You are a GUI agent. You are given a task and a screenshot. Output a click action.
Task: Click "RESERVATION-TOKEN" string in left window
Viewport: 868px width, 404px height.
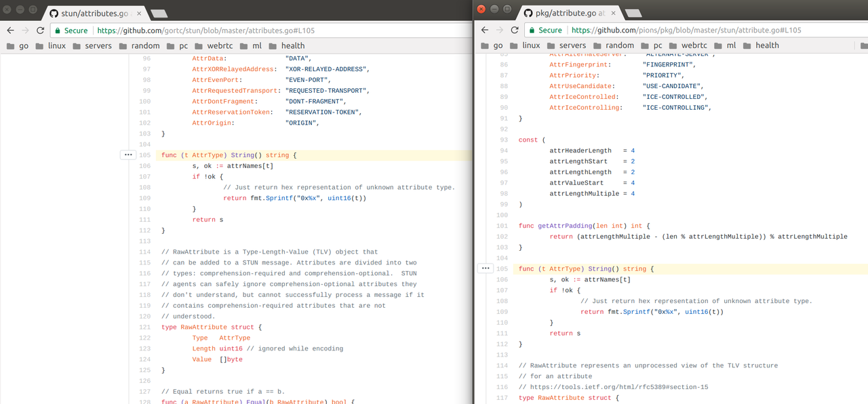pos(323,112)
